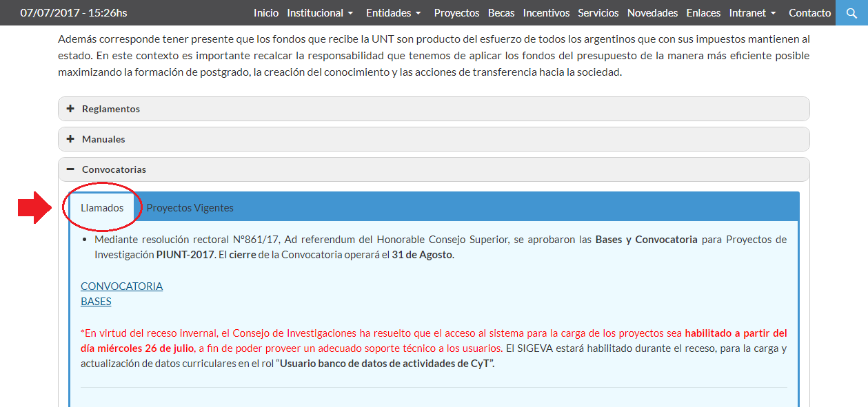
Task: Open the search magnifier icon
Action: tap(851, 12)
